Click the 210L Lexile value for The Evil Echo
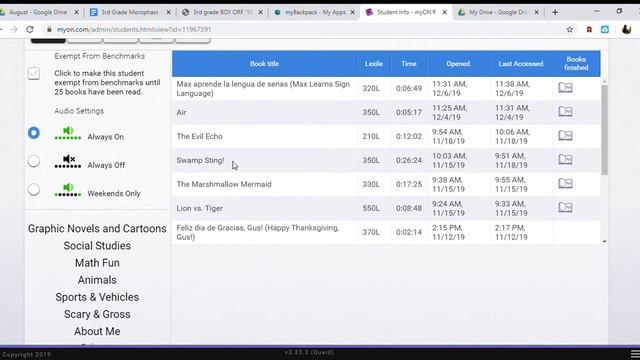 coord(371,136)
